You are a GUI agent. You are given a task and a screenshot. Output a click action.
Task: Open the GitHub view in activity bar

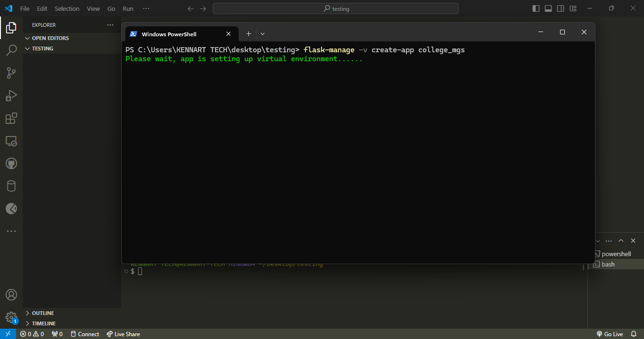coord(11,163)
